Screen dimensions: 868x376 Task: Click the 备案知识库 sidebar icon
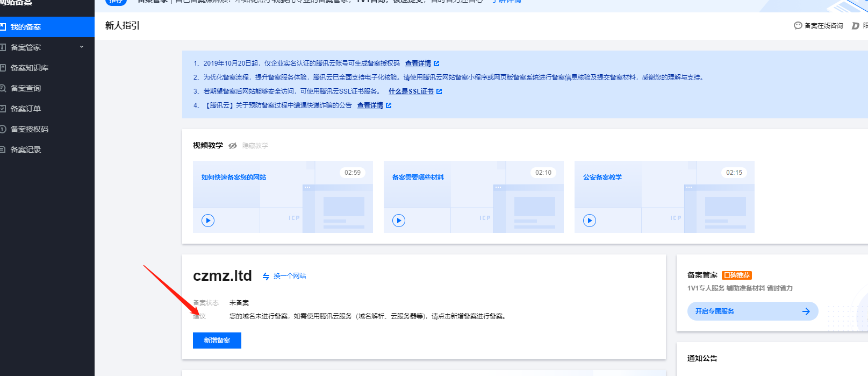coord(3,68)
